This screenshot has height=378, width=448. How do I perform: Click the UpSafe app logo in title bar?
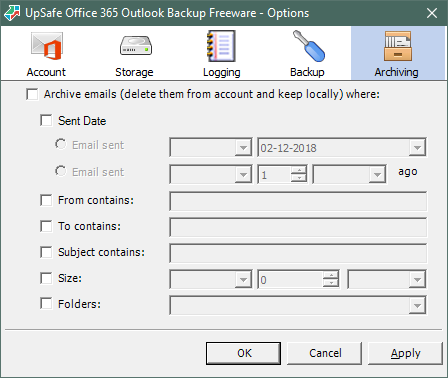(x=12, y=13)
